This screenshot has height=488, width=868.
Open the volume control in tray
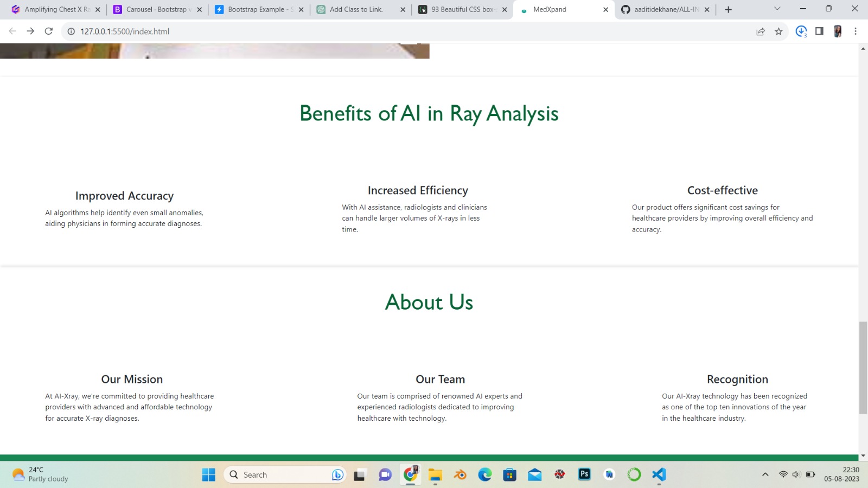796,474
